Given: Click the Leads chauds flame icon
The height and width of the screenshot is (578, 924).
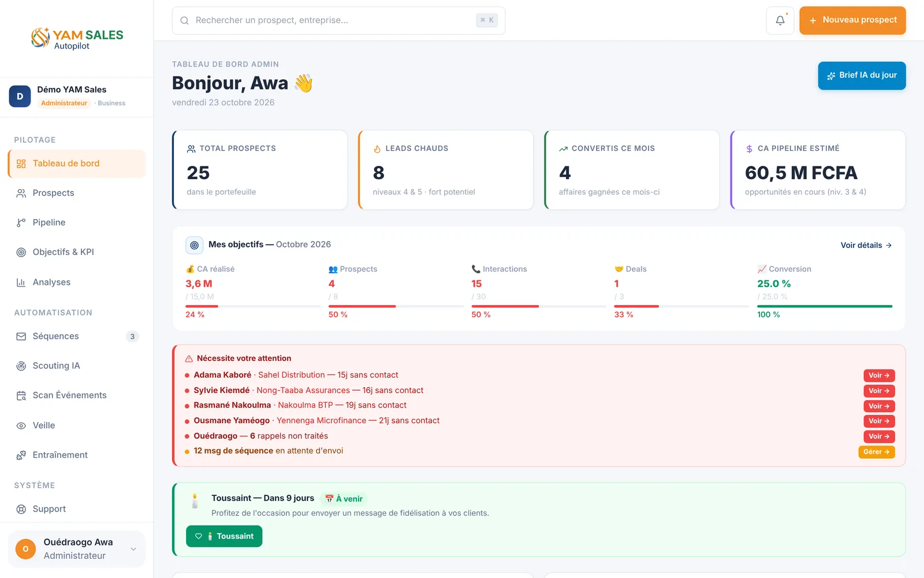Looking at the screenshot, I should click(377, 149).
